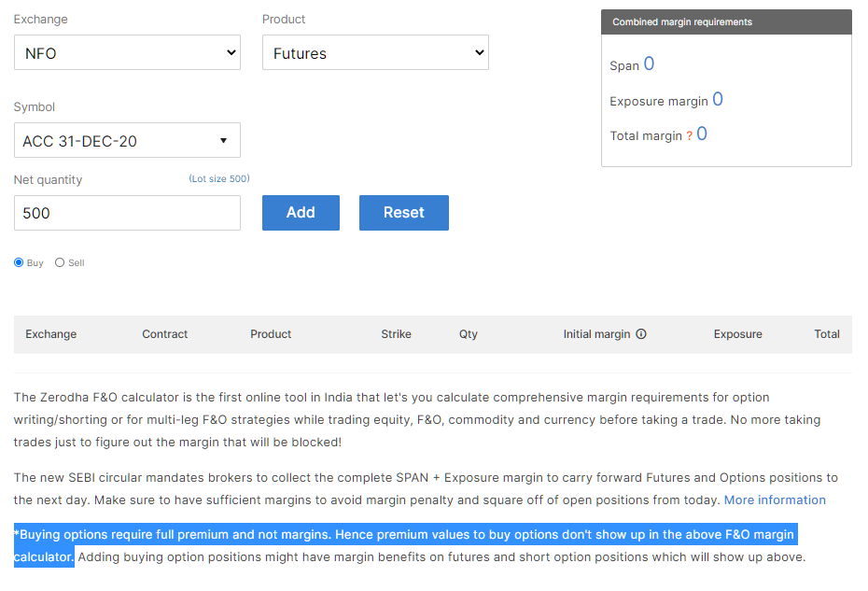Click the Contract column header

point(165,334)
